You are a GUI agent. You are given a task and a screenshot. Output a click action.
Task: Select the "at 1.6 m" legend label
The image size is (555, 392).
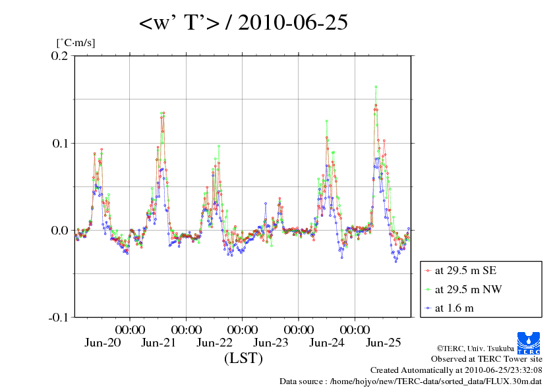tap(454, 308)
